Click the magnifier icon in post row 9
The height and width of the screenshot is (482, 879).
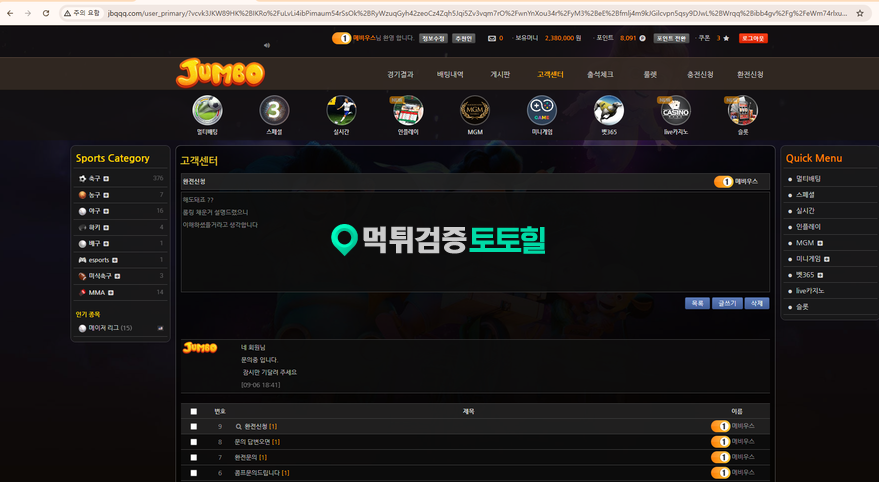click(239, 427)
